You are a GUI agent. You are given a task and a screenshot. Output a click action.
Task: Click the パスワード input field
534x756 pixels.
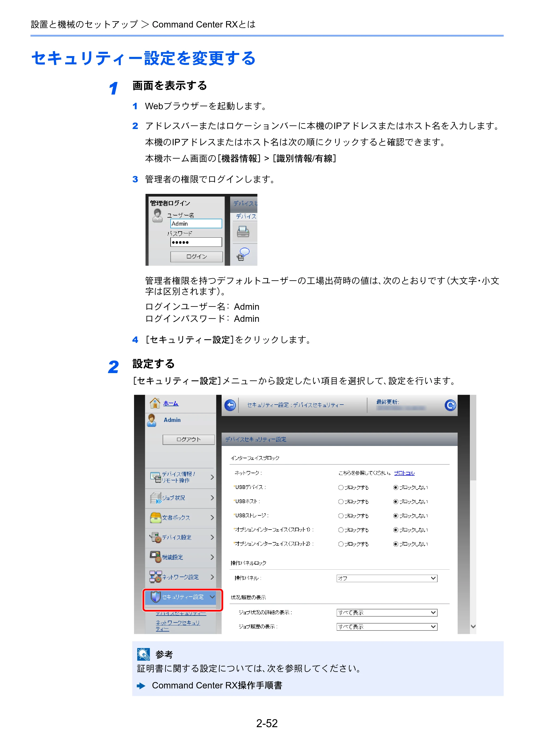[196, 242]
